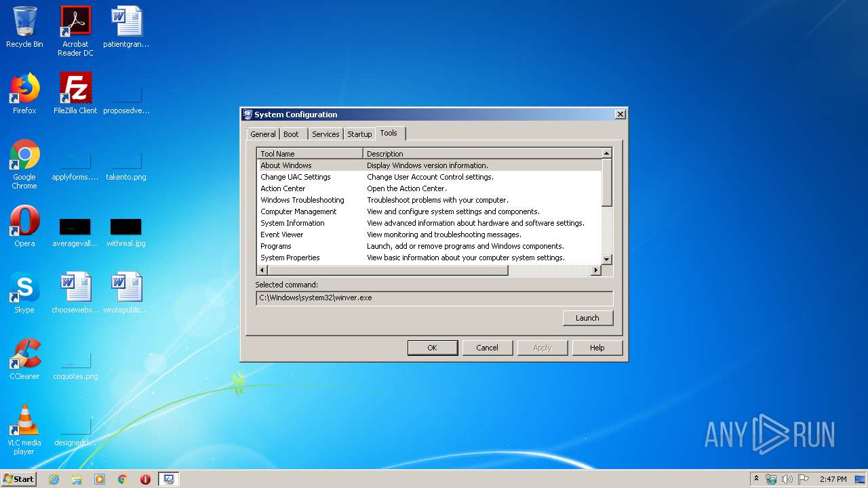Click the horizontal scrollbar thumb in tools list
The image size is (868, 488).
click(x=388, y=270)
